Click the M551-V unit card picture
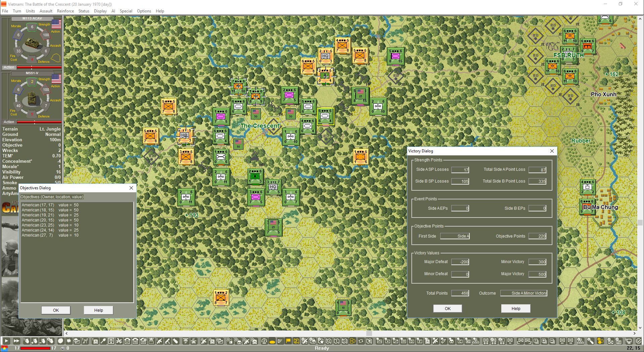Image resolution: width=644 pixels, height=352 pixels. [32, 98]
